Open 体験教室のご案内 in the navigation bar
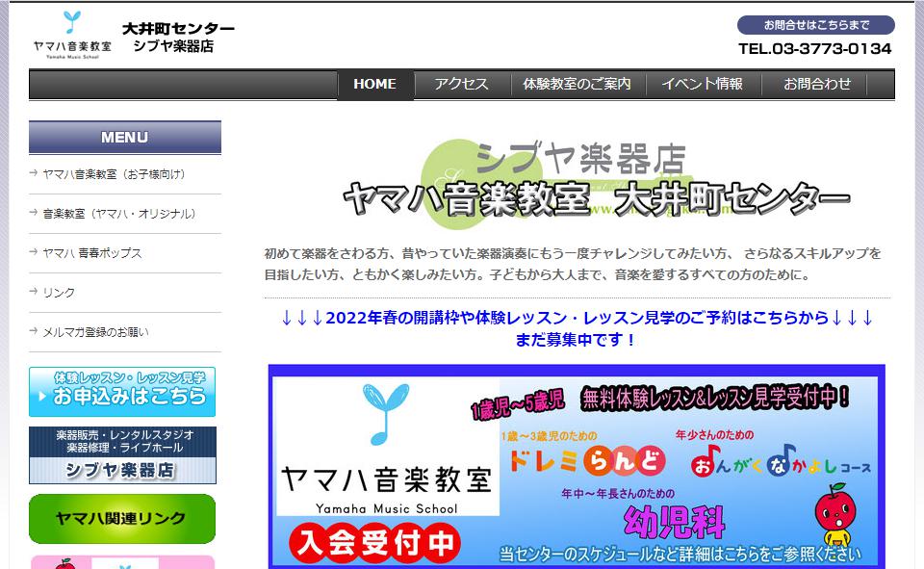The image size is (924, 569). pyautogui.click(x=577, y=84)
